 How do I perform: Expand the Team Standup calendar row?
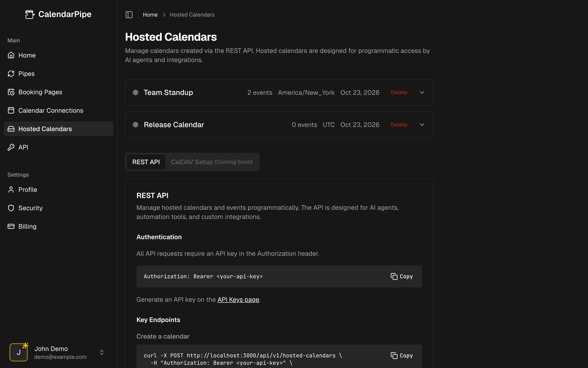click(x=422, y=92)
